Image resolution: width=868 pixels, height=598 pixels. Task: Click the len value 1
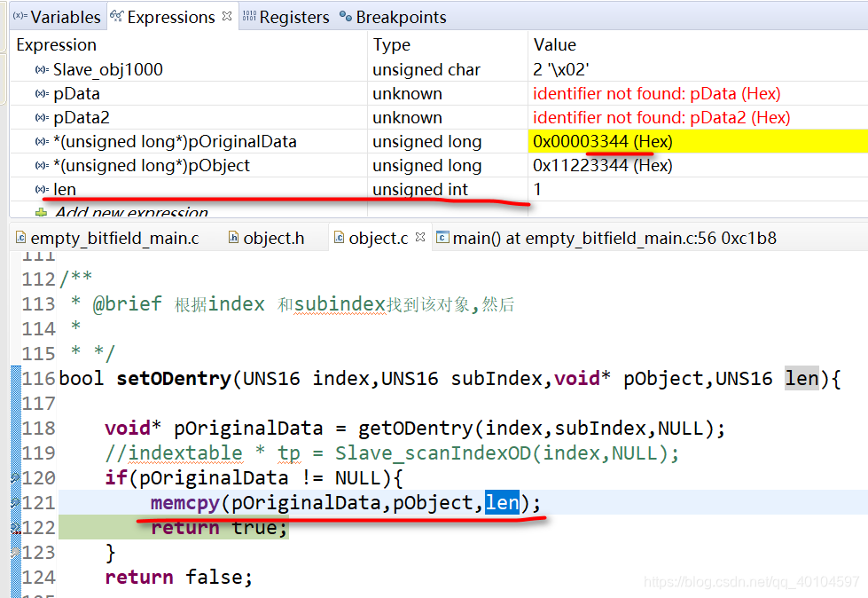coord(537,189)
